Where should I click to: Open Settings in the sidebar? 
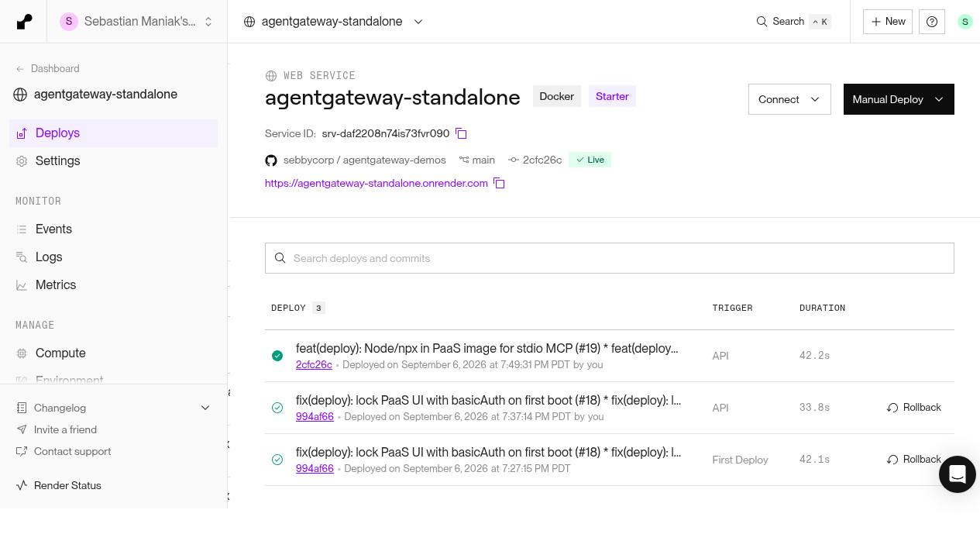[57, 160]
